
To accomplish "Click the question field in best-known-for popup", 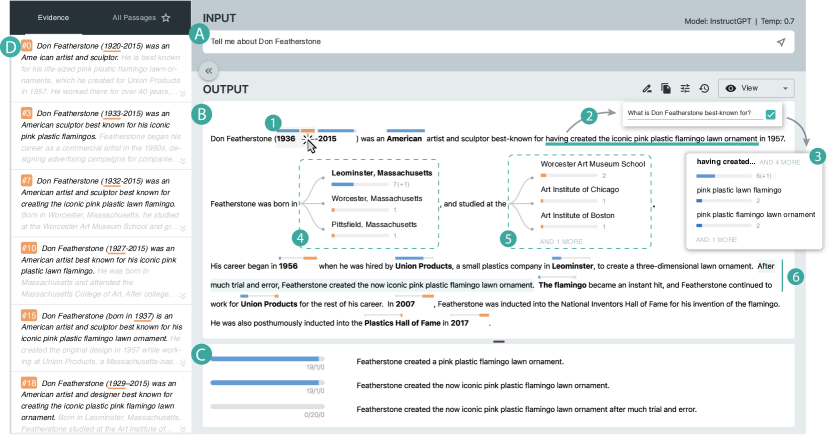I will pyautogui.click(x=694, y=113).
